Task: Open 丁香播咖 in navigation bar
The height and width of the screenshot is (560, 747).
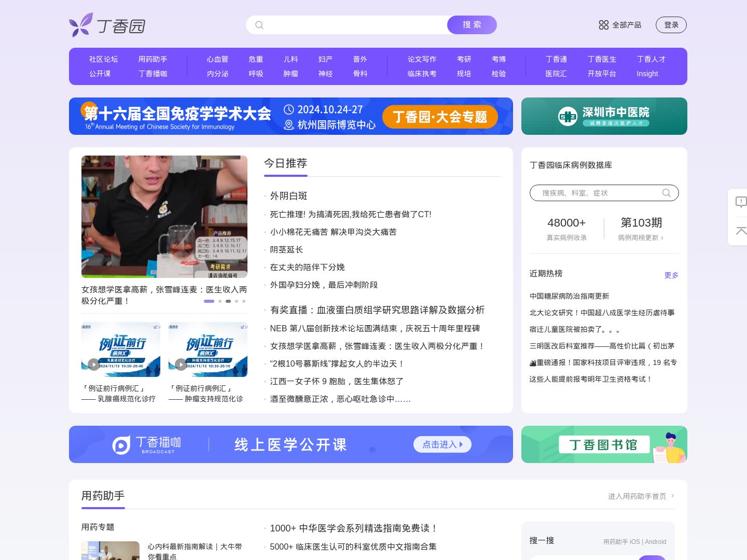Action: [x=153, y=74]
